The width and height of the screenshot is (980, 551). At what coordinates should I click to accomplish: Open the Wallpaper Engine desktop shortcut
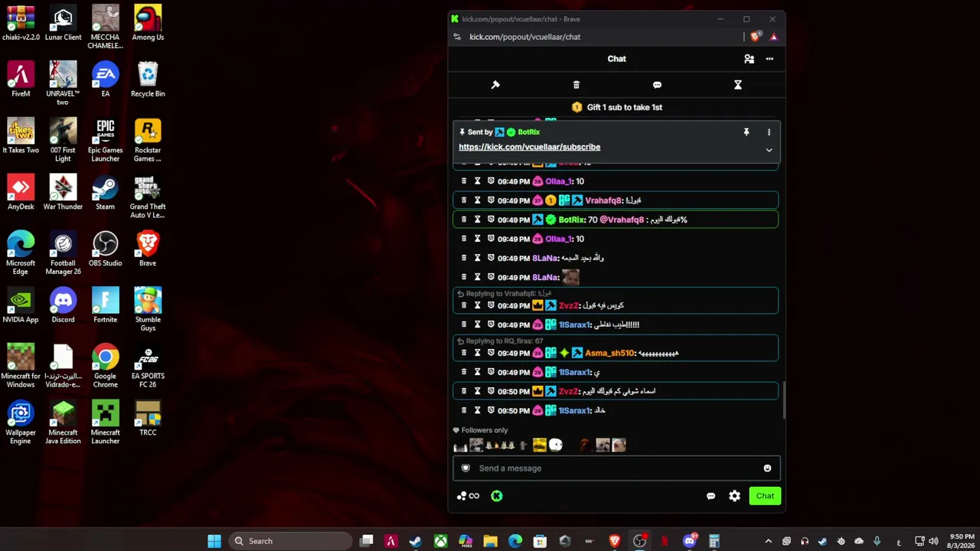21,423
